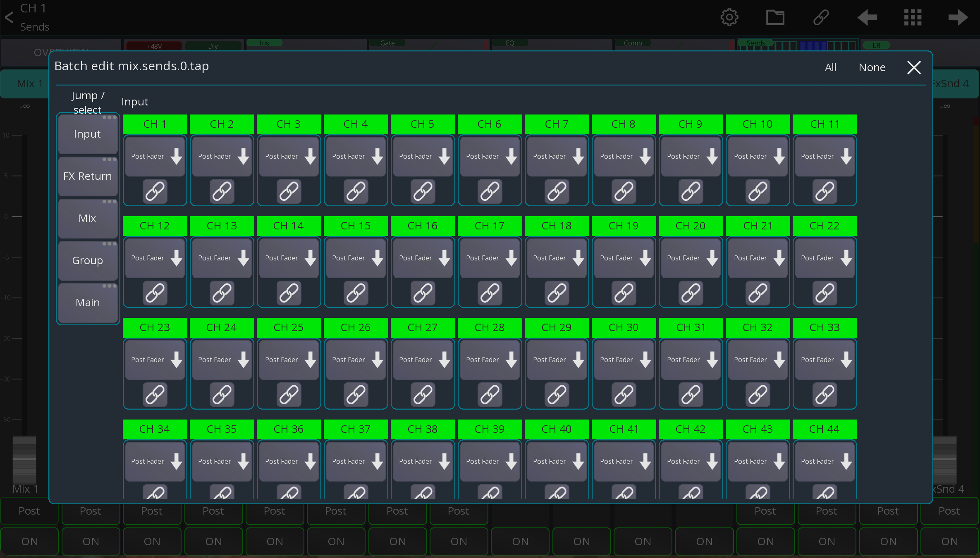Open Post Fader dropdown for CH 13

click(222, 258)
